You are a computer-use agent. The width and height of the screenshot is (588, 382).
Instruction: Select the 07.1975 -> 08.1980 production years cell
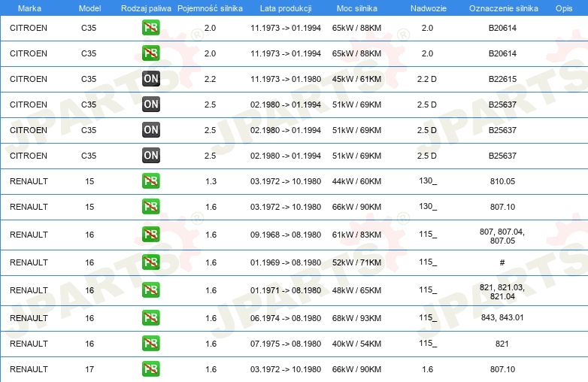coord(286,344)
